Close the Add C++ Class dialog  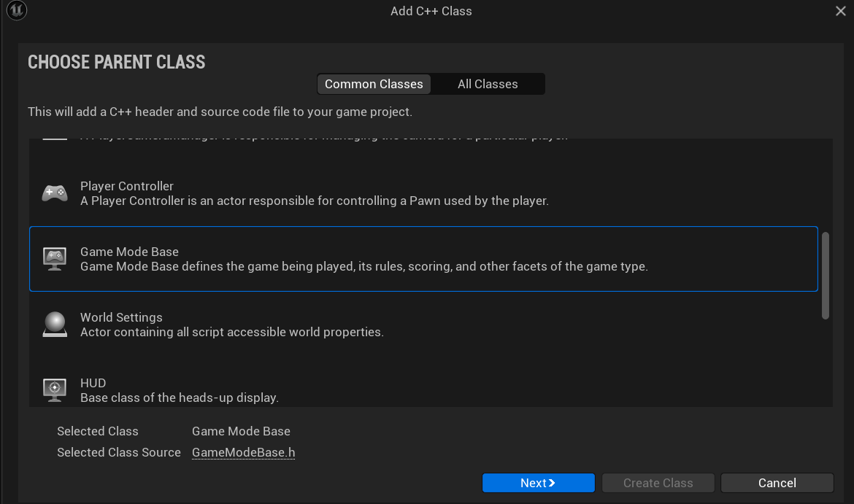[x=841, y=11]
